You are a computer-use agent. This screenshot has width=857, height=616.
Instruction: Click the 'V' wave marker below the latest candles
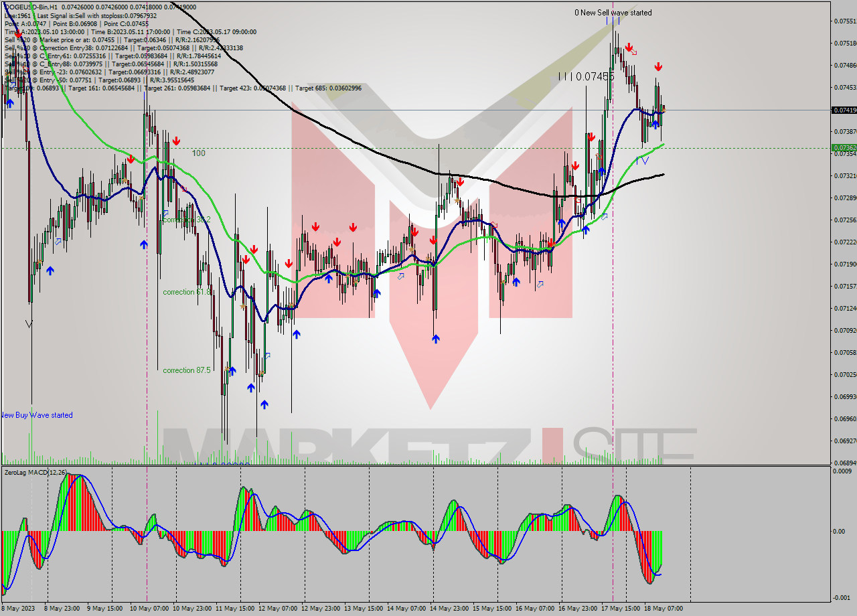[645, 161]
